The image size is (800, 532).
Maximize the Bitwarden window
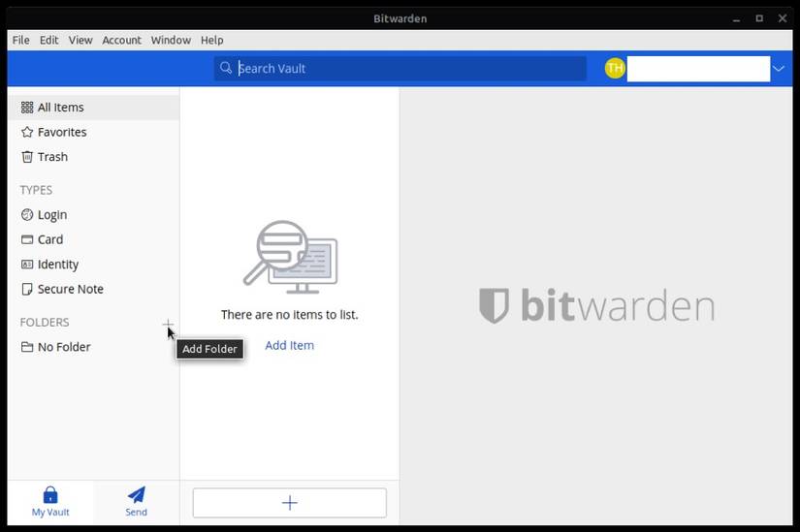click(x=759, y=18)
